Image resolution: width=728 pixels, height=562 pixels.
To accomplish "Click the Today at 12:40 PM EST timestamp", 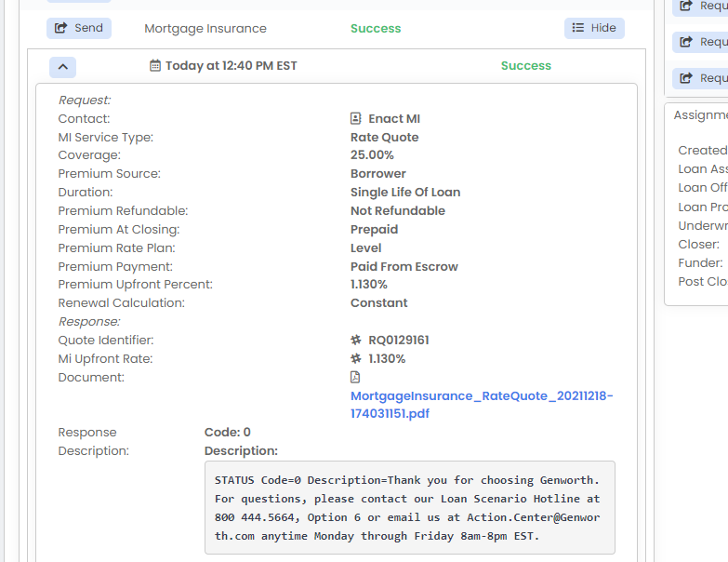I will point(232,65).
